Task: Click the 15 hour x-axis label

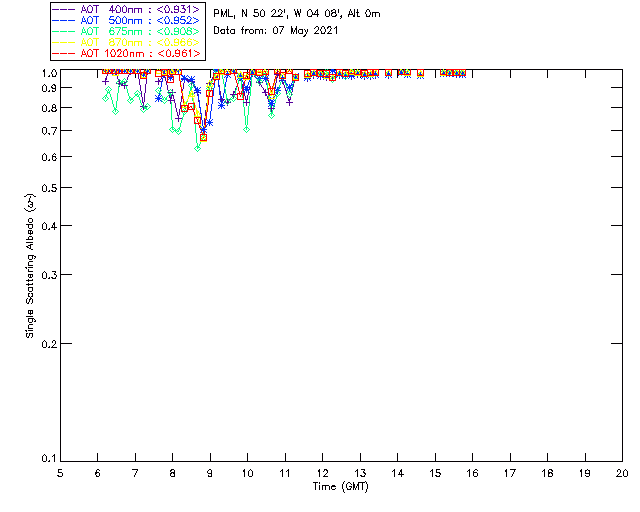Action: tap(435, 473)
